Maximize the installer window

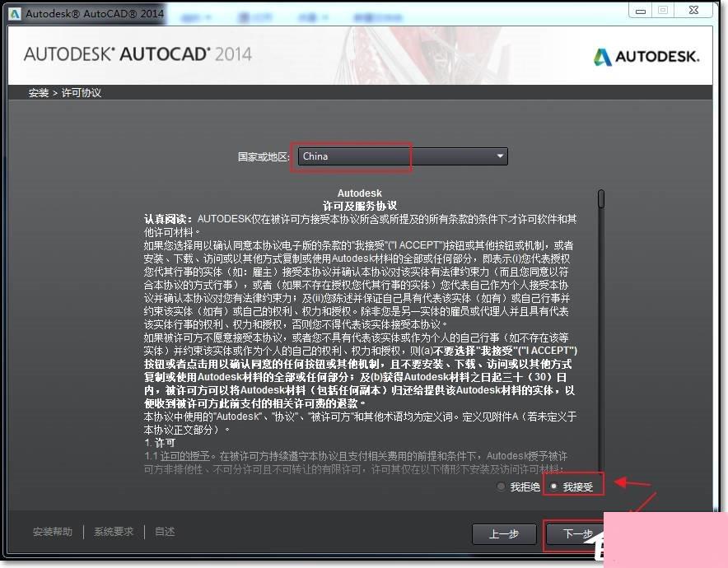tap(663, 10)
